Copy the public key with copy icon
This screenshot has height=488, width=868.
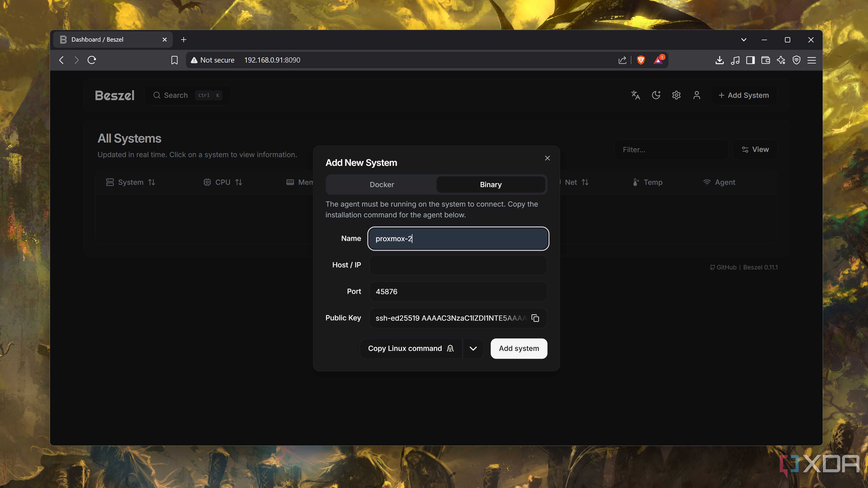point(535,318)
